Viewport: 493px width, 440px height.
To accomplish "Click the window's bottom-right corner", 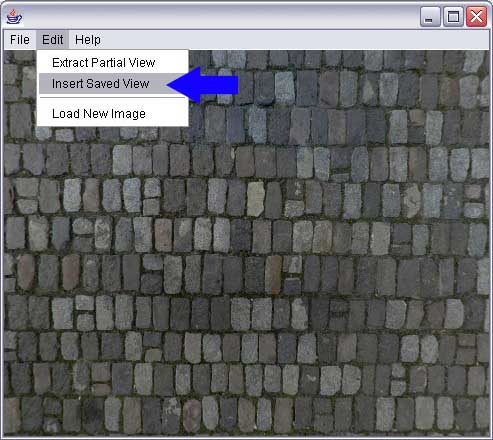I will click(x=490, y=437).
